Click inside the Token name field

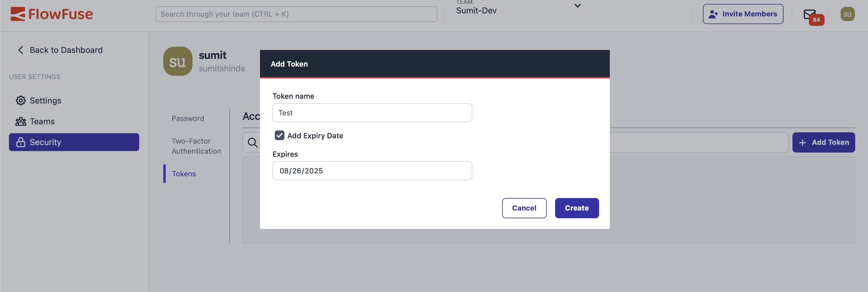(x=372, y=112)
